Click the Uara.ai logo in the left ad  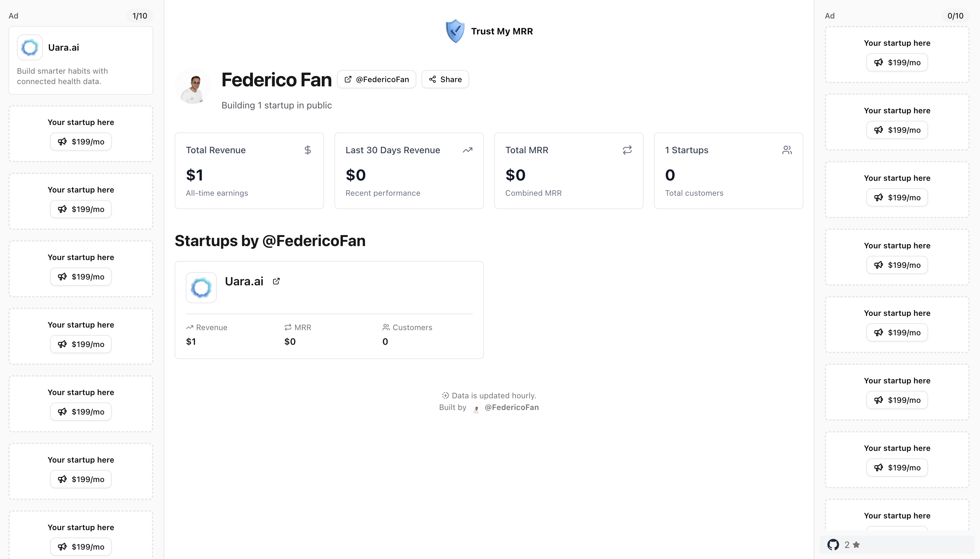30,48
